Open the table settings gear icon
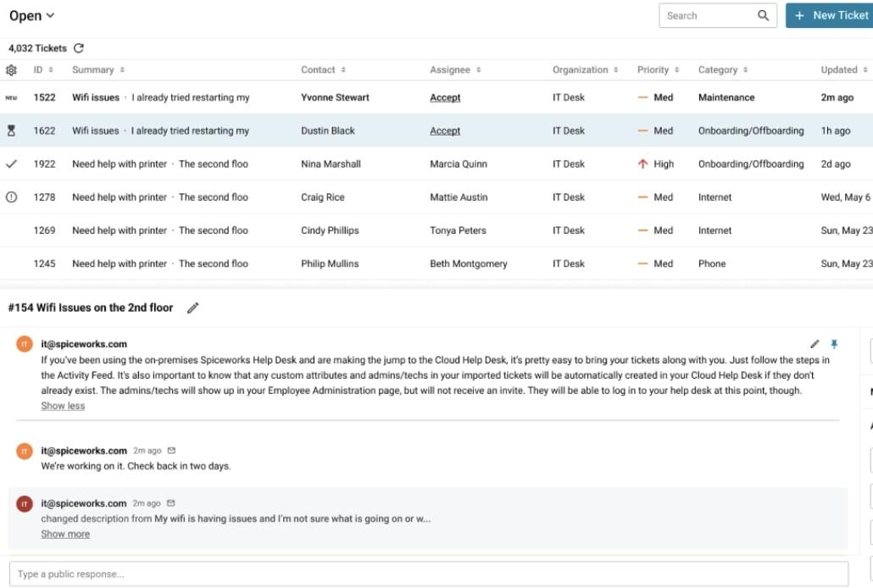Screen dimensions: 873x588 click(11, 70)
